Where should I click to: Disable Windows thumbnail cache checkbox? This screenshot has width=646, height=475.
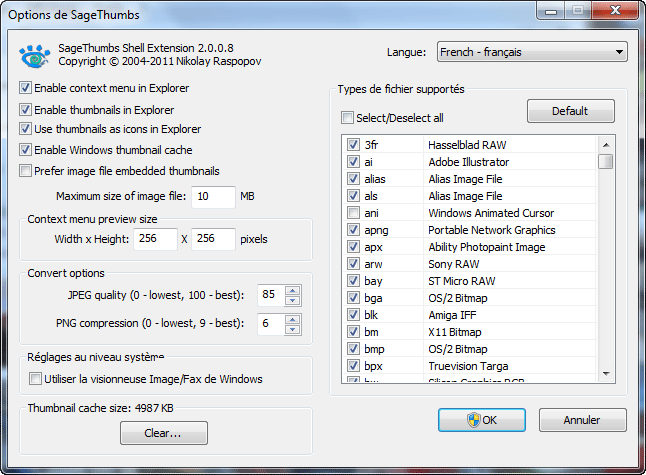coord(25,150)
